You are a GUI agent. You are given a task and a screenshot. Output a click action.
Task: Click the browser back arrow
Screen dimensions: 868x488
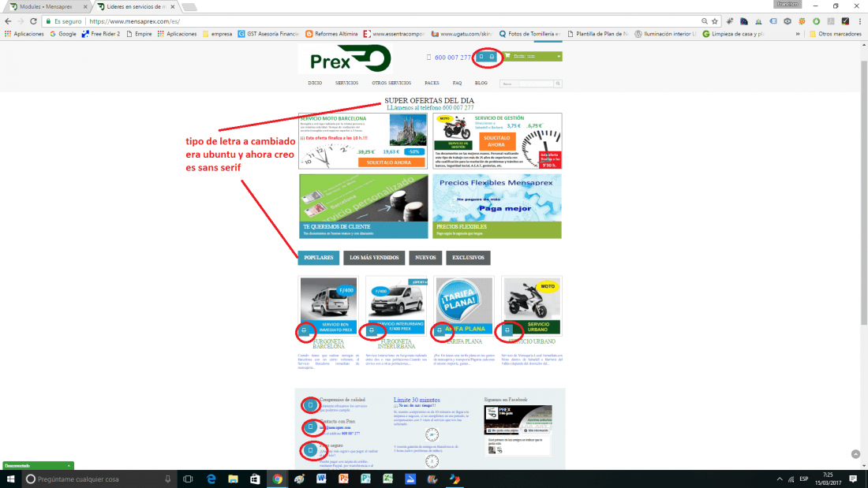click(x=8, y=21)
